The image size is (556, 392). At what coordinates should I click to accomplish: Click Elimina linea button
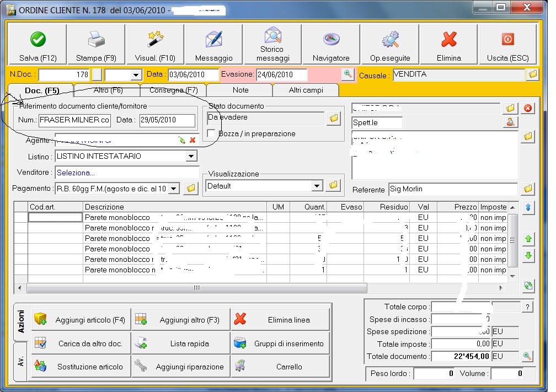tap(280, 320)
